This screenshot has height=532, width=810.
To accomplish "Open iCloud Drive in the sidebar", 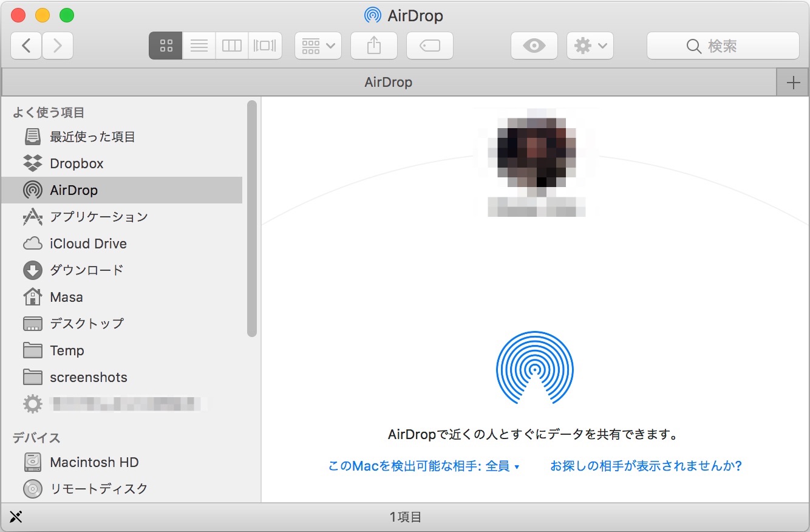I will (121, 244).
